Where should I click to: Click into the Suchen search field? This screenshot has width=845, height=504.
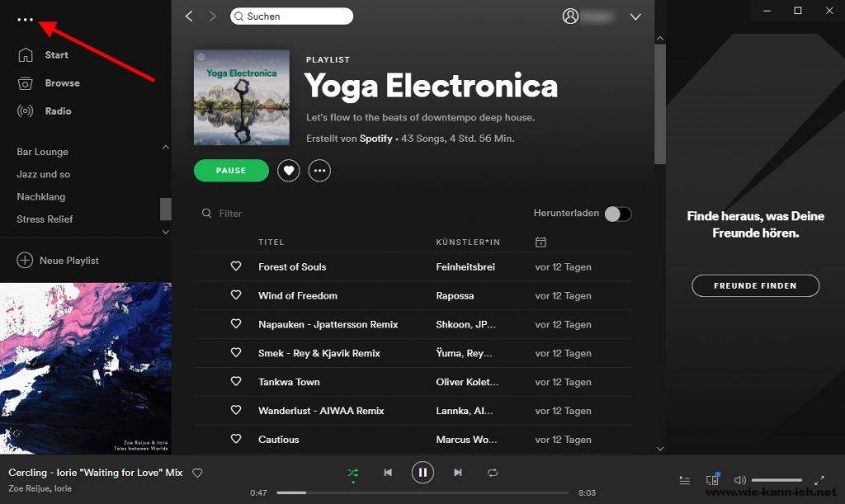click(x=297, y=16)
